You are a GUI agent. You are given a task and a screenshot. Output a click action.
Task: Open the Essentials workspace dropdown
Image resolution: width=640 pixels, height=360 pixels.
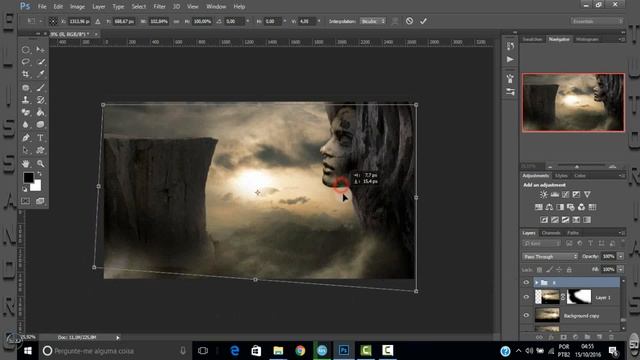pos(597,21)
